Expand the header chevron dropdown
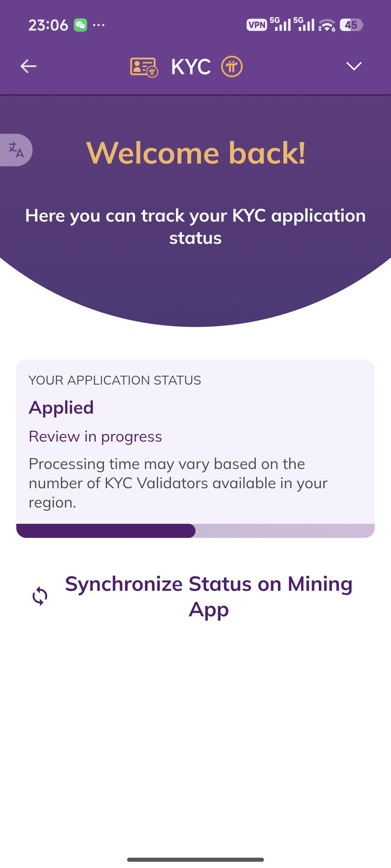The image size is (391, 868). coord(354,66)
